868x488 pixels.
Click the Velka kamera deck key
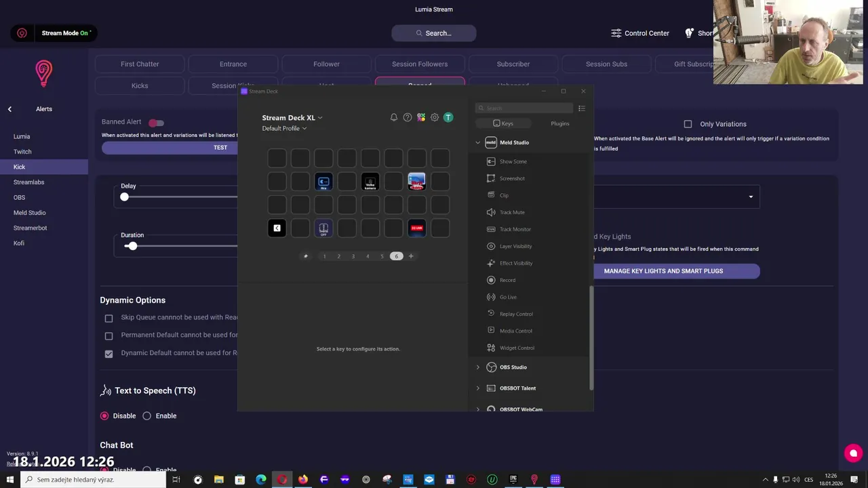pos(370,182)
